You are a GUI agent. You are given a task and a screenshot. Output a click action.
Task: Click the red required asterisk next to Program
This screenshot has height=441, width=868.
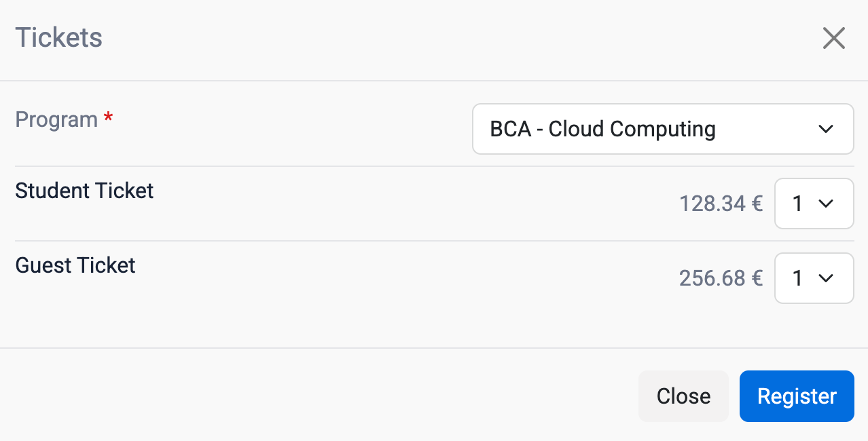tap(108, 118)
